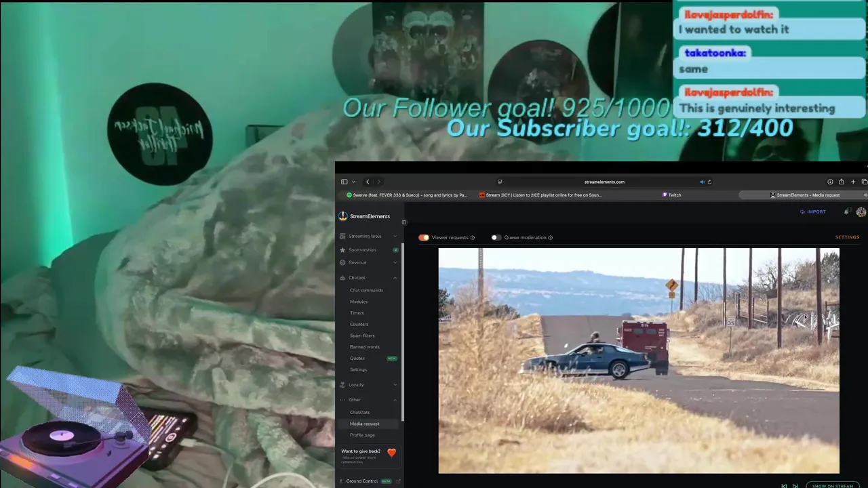The height and width of the screenshot is (488, 868).
Task: Expand the Streaming tools section
Action: 370,236
